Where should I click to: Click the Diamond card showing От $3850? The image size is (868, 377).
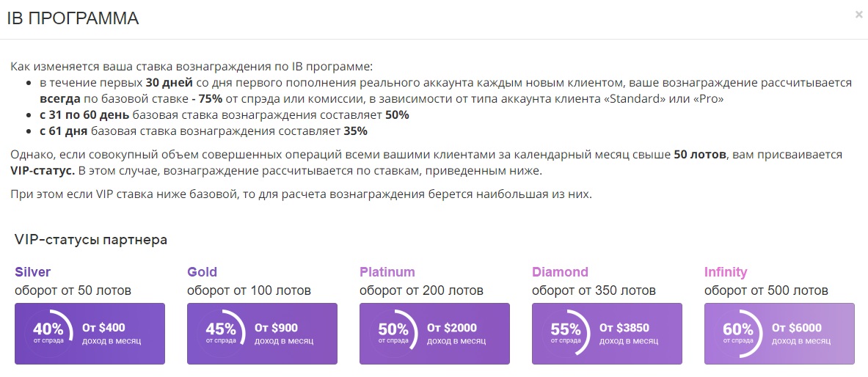pos(627,334)
